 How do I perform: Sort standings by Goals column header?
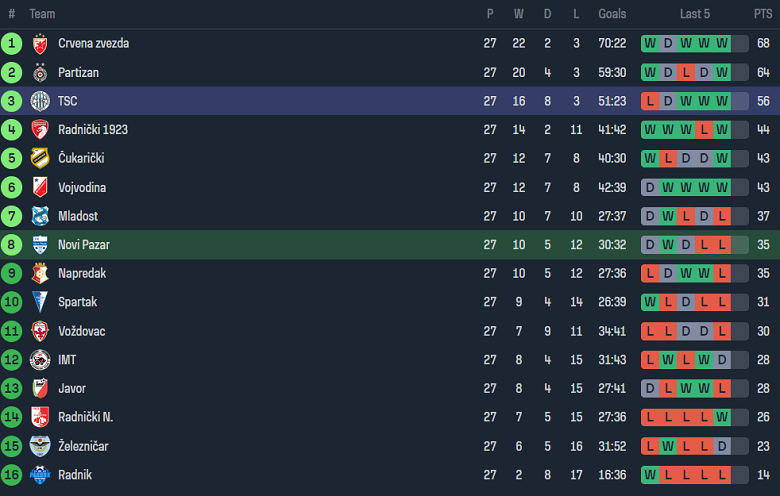coord(612,14)
